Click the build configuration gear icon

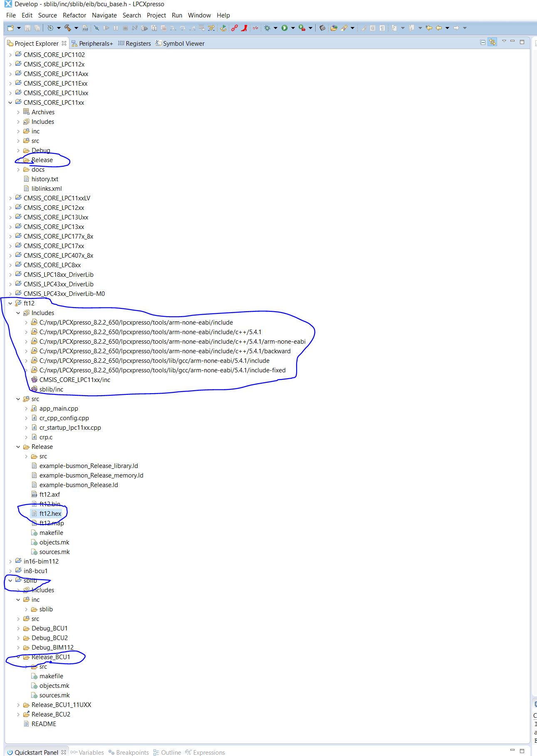tap(50, 28)
